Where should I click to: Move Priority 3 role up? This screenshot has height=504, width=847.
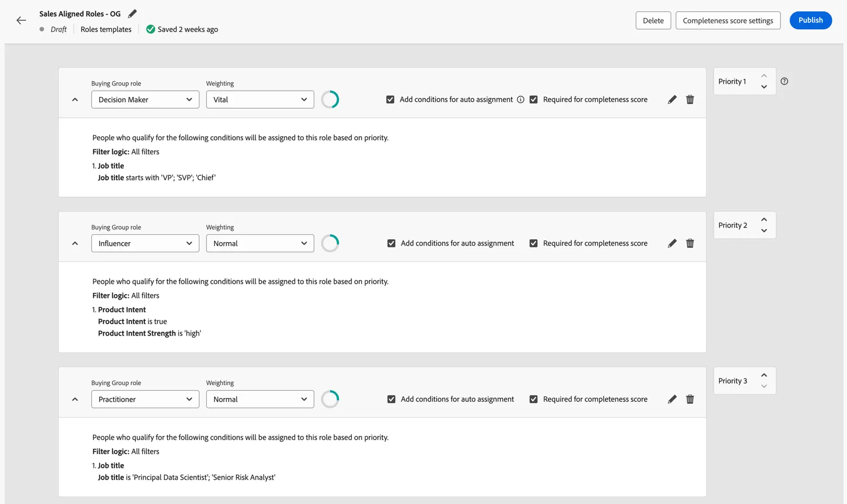[x=764, y=375]
